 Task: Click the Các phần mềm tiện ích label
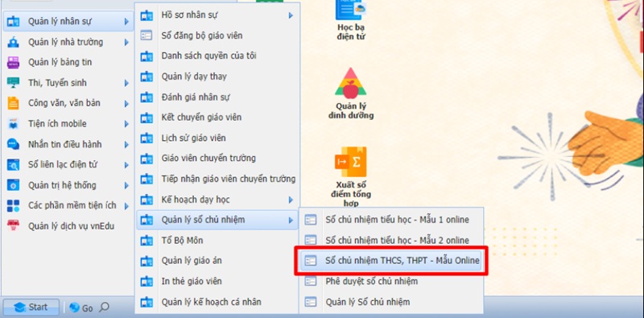72,205
